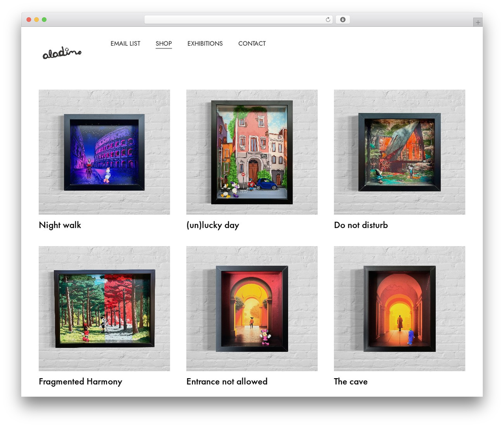Focus the browser address bar
This screenshot has height=427, width=504.
pos(239,20)
